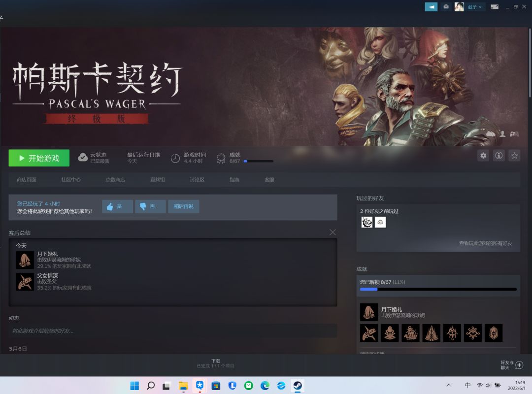Click the controller support icon on banner
Screen dimensions: 532x394
(x=514, y=134)
